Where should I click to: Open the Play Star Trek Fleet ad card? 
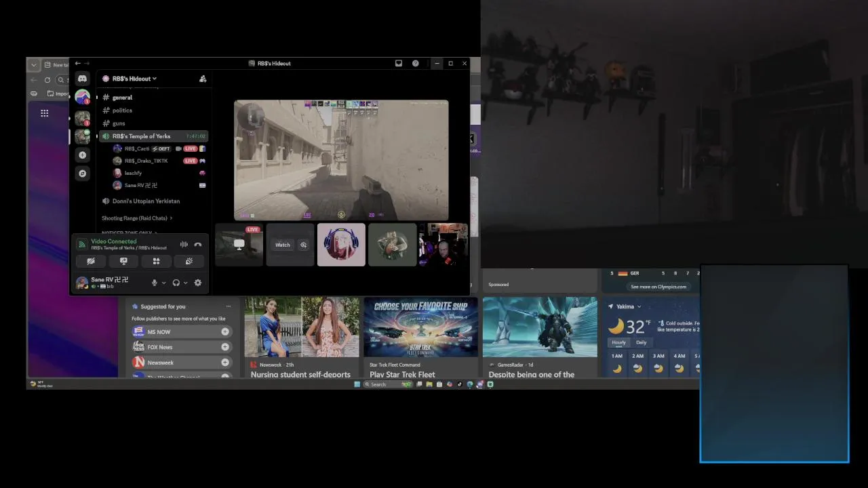click(x=420, y=338)
